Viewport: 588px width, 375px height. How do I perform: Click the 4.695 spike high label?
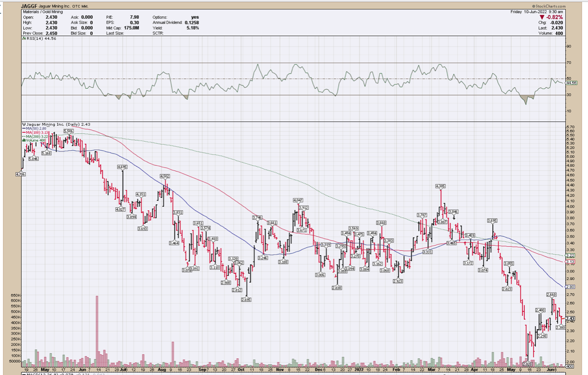[x=122, y=167]
